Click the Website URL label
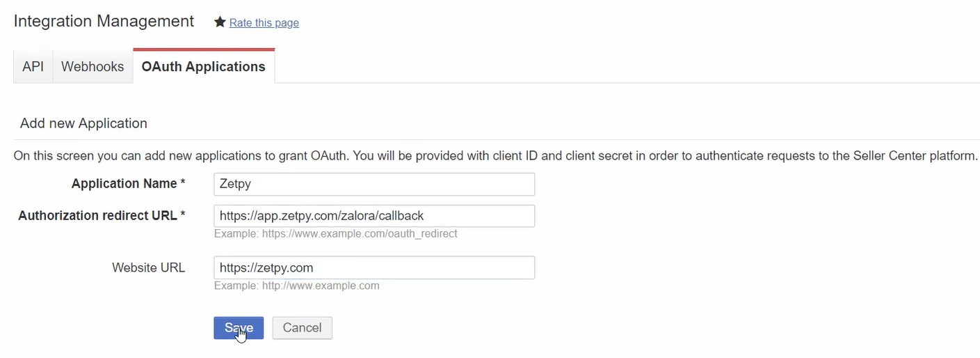This screenshot has width=980, height=358. point(148,267)
